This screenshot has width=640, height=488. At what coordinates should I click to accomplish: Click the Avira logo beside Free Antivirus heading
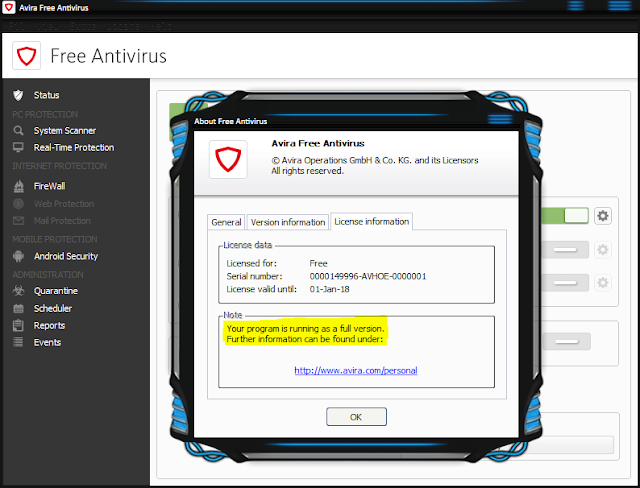click(27, 55)
